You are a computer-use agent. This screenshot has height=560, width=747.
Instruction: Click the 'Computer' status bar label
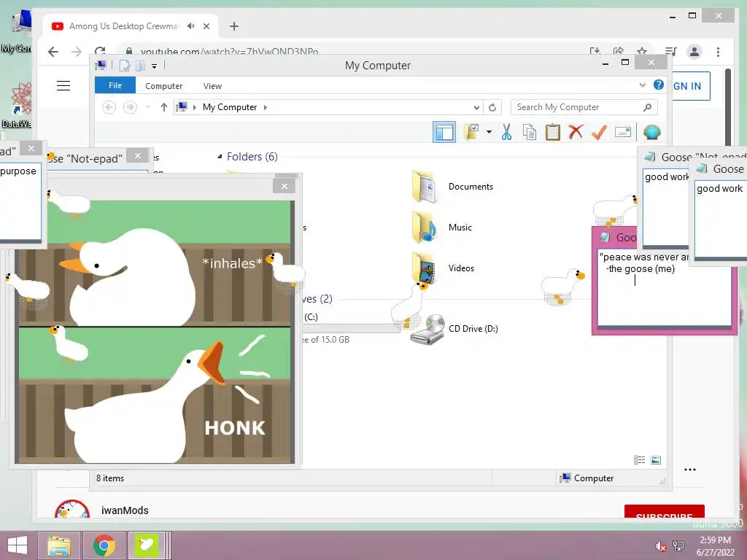coord(594,478)
